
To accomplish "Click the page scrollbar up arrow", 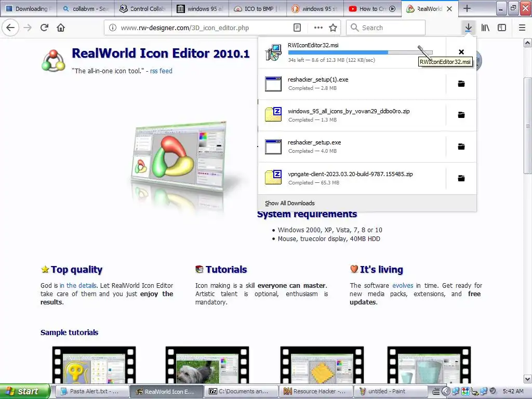I will tap(528, 43).
